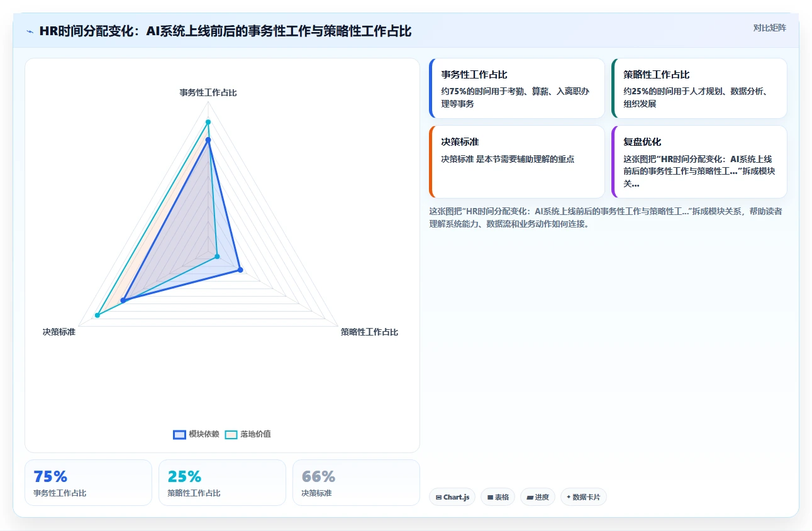
Task: Click the radar axis label 策略性工作占比
Action: [369, 332]
